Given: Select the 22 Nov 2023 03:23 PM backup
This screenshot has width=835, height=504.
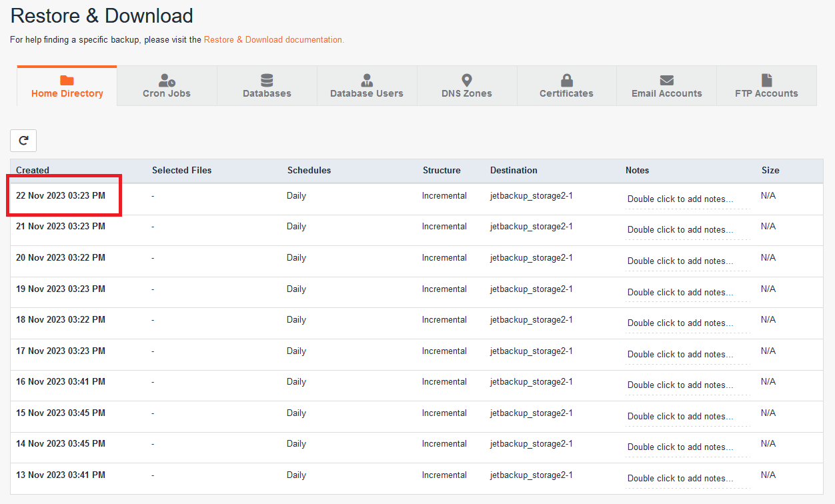Looking at the screenshot, I should click(x=61, y=196).
